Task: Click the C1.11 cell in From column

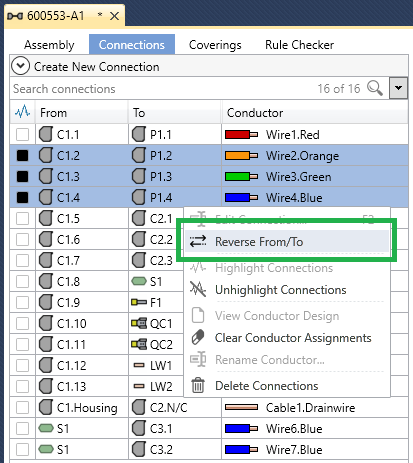Action: pos(82,344)
